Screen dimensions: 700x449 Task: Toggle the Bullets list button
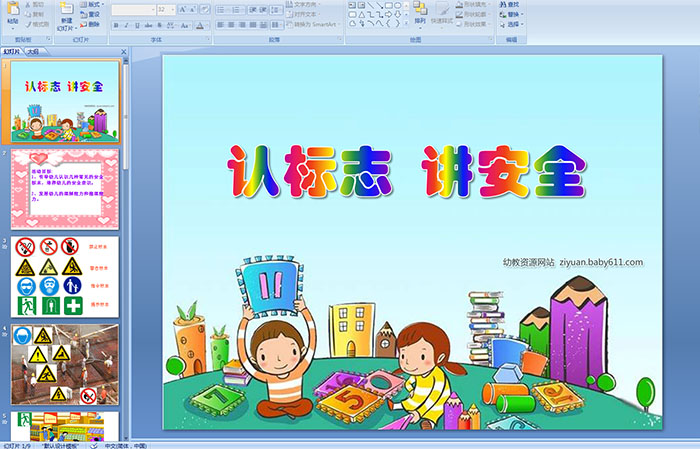coord(223,9)
